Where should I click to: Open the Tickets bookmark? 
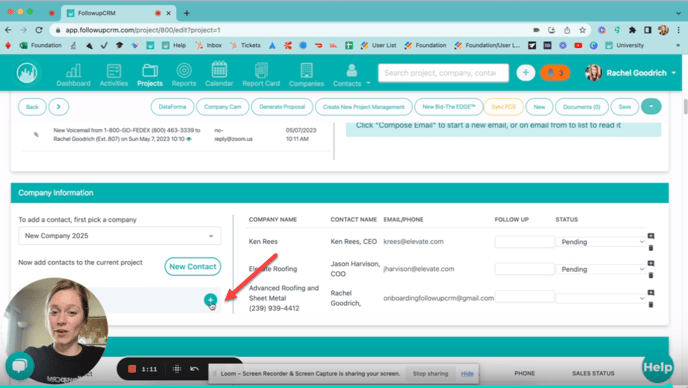click(x=245, y=45)
